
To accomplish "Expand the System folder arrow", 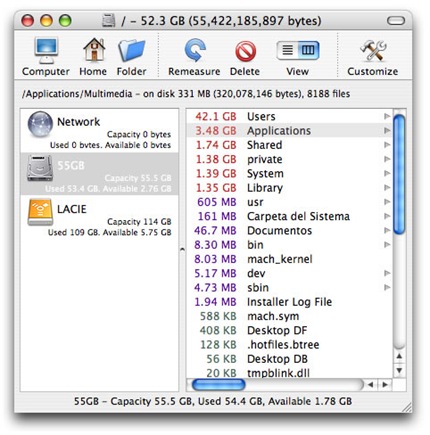I will click(x=387, y=173).
